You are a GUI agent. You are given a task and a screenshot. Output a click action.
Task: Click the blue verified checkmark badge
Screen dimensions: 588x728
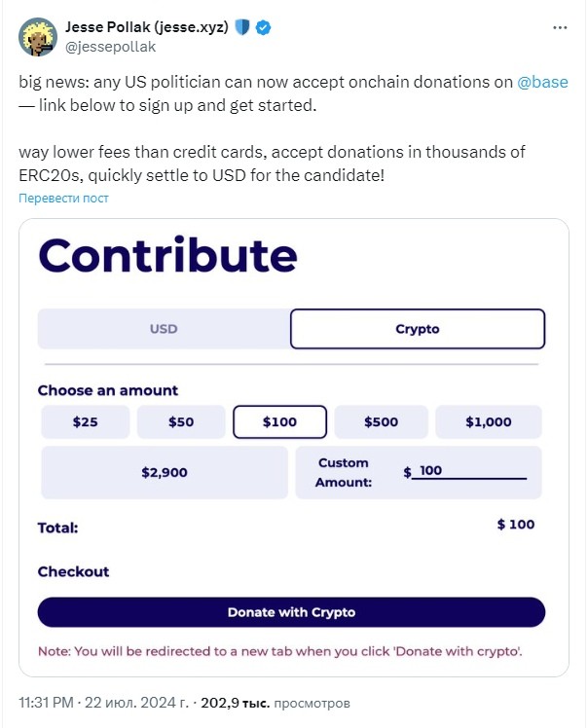click(x=264, y=27)
